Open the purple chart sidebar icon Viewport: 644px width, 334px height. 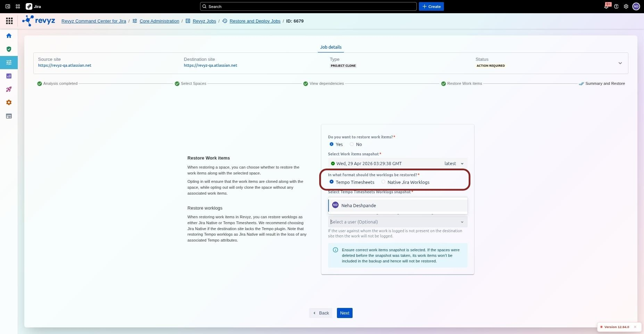(x=9, y=76)
